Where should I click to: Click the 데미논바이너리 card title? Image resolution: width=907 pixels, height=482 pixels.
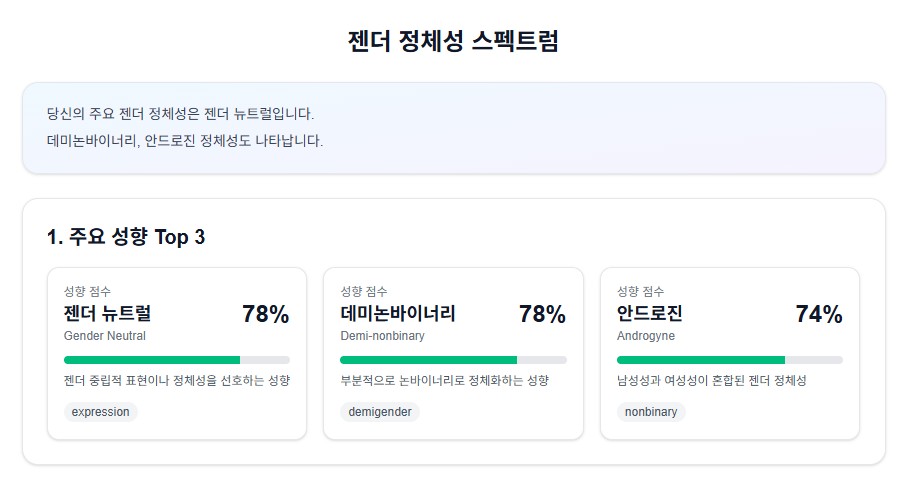tap(397, 314)
